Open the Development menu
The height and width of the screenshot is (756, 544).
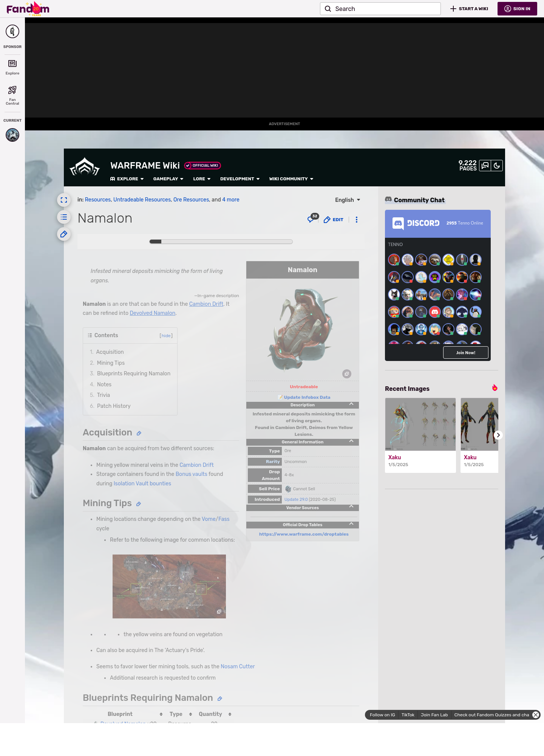(240, 179)
